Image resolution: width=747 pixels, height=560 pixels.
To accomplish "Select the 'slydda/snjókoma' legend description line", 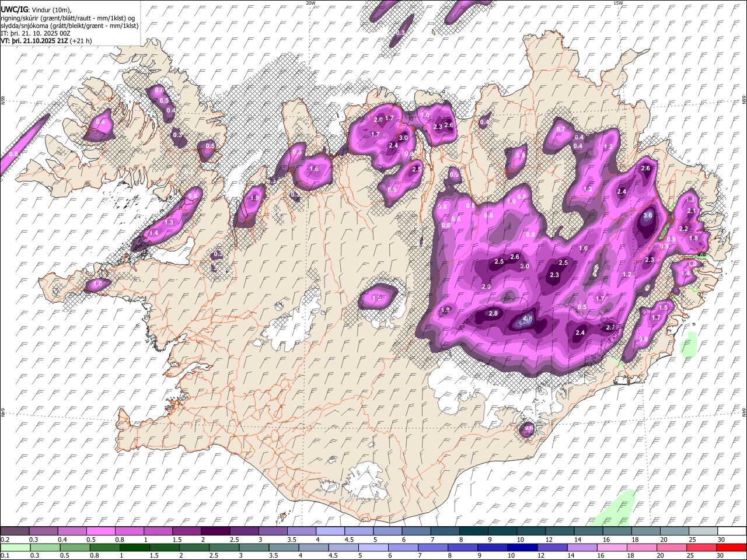I will click(69, 26).
